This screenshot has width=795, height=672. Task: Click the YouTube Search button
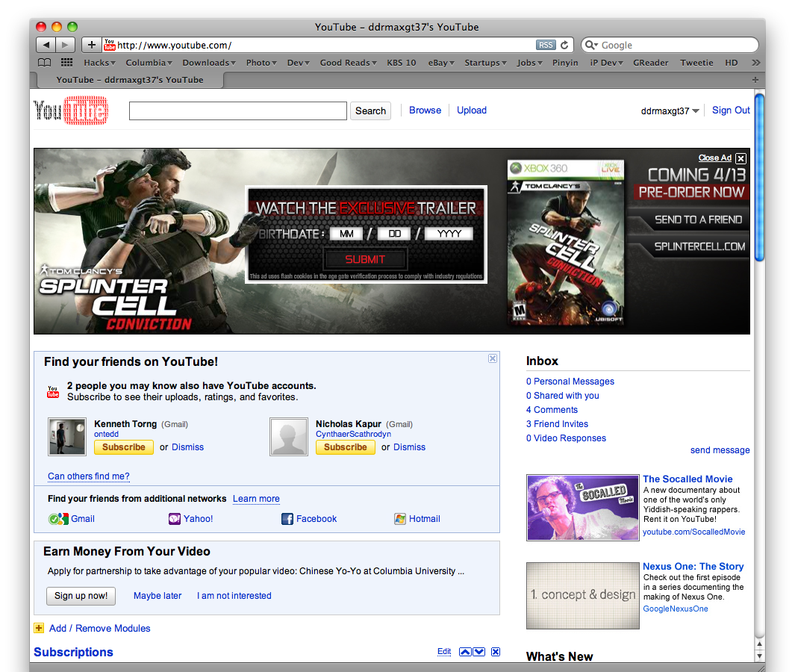click(371, 111)
